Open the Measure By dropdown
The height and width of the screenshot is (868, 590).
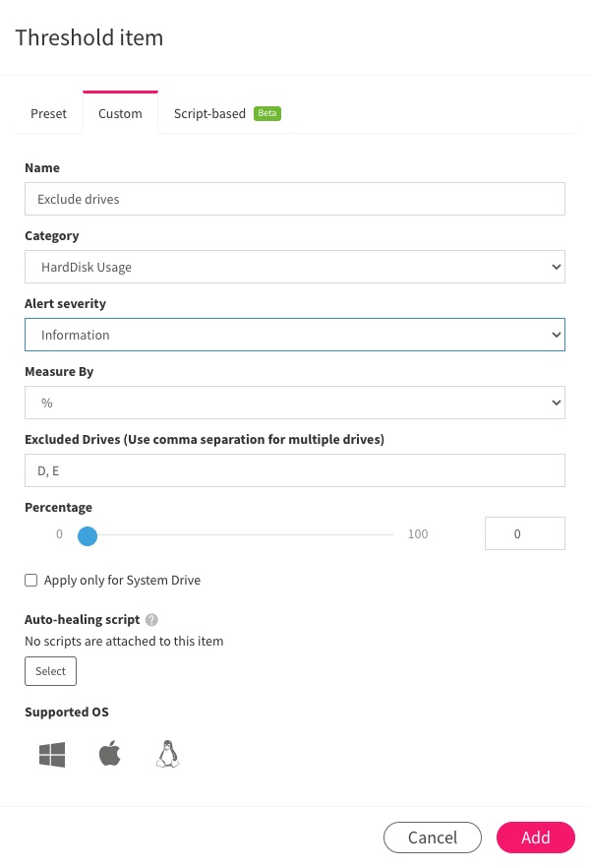coord(295,403)
